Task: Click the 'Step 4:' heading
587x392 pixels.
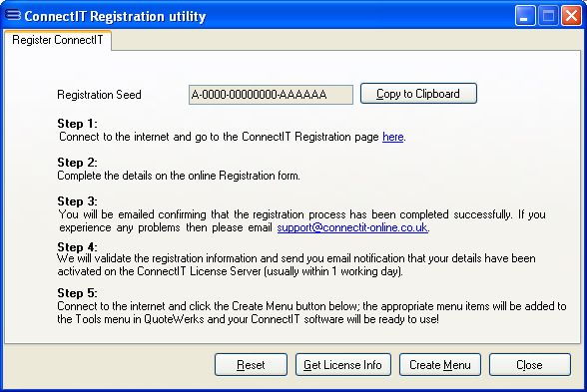Action: point(77,247)
